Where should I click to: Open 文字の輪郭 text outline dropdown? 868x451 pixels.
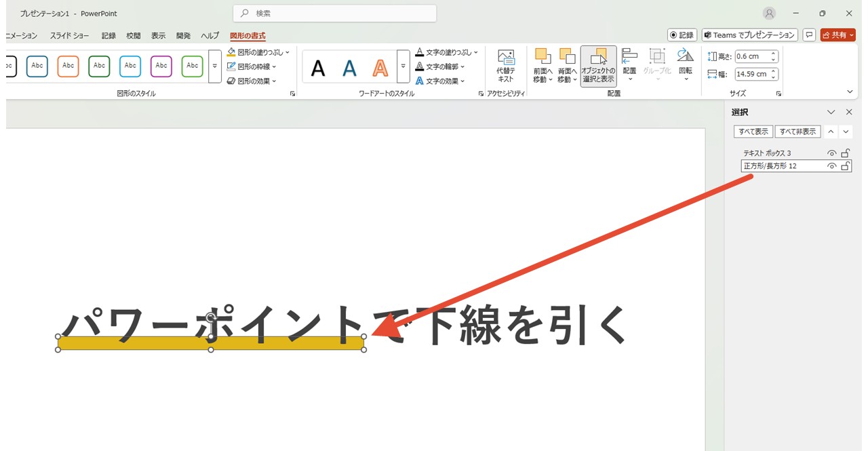pyautogui.click(x=441, y=66)
